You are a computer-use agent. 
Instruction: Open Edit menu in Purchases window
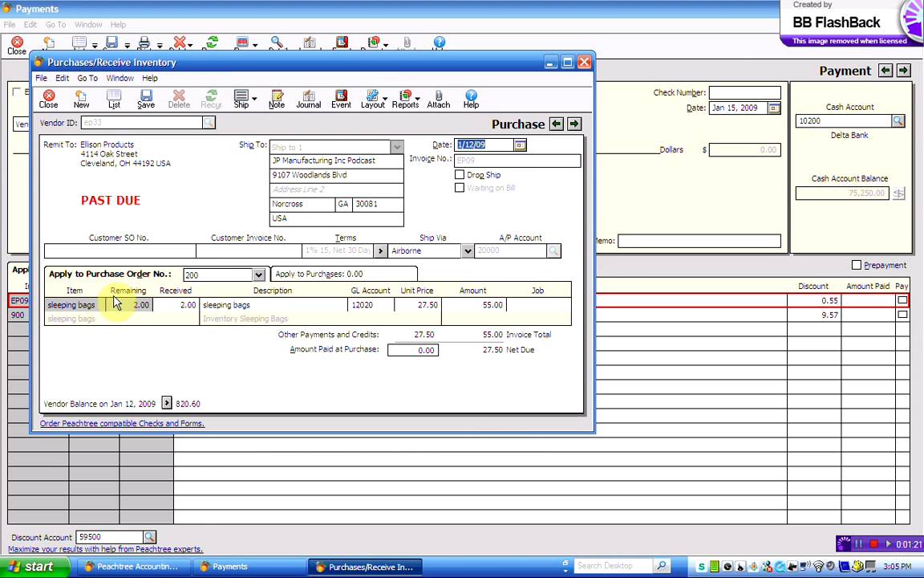62,78
